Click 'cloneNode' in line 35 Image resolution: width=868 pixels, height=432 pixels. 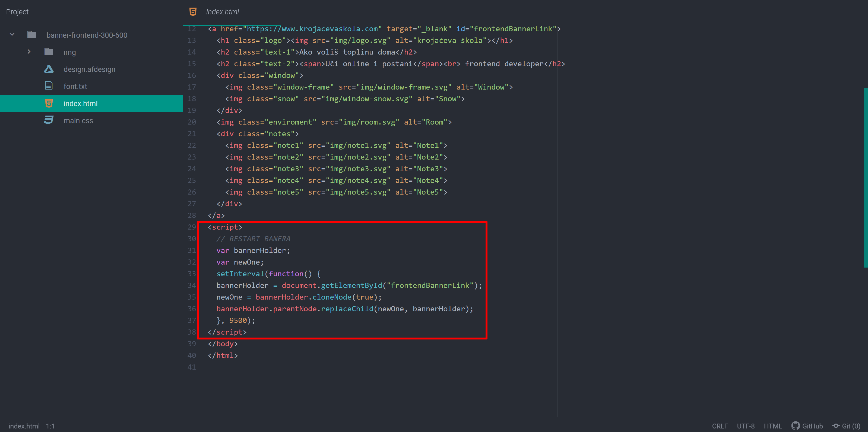pos(332,297)
